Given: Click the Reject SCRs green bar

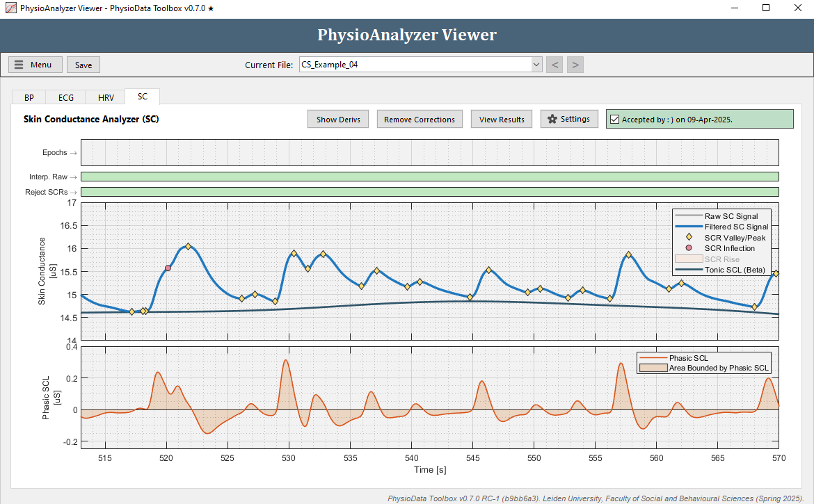Looking at the screenshot, I should pos(430,192).
